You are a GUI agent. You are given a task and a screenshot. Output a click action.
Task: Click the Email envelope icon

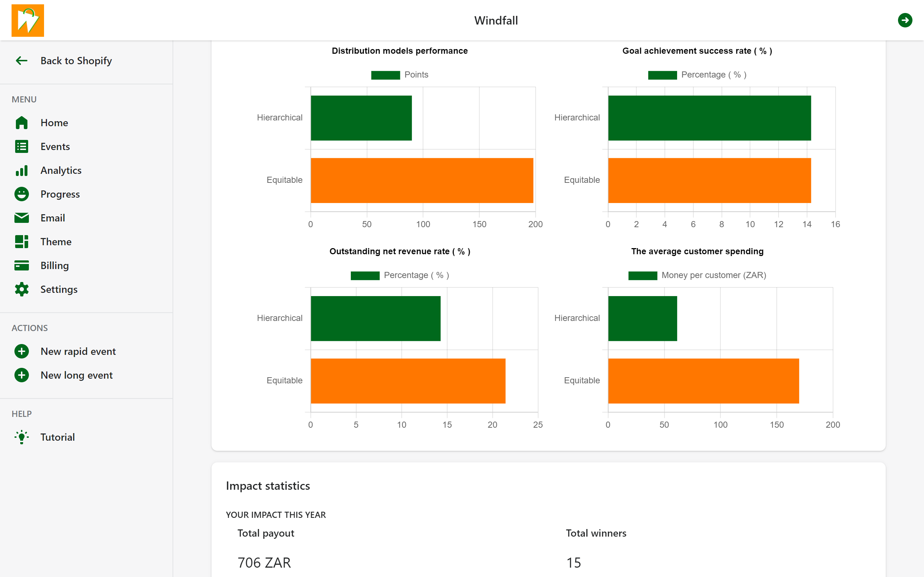coord(22,217)
